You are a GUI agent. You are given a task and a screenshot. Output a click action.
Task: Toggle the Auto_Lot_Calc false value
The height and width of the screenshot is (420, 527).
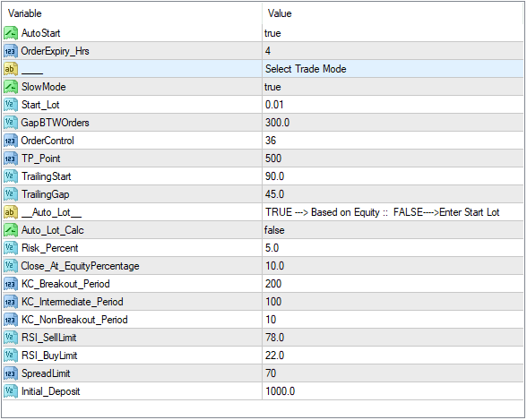pos(393,230)
